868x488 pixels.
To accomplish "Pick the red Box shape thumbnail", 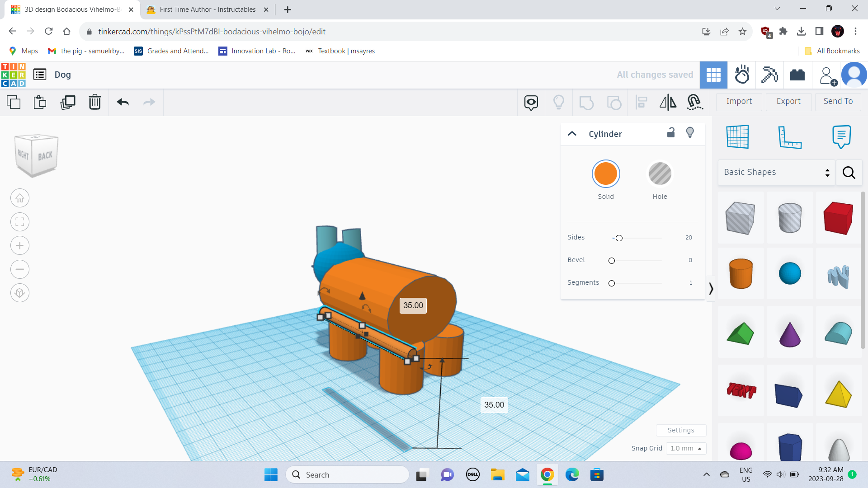I will [838, 218].
